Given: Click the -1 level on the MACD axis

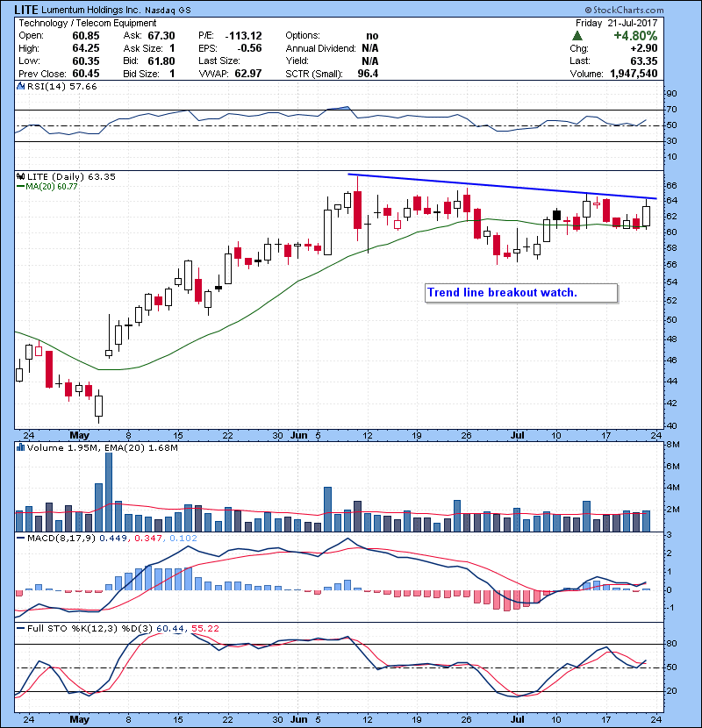Looking at the screenshot, I should (x=670, y=607).
